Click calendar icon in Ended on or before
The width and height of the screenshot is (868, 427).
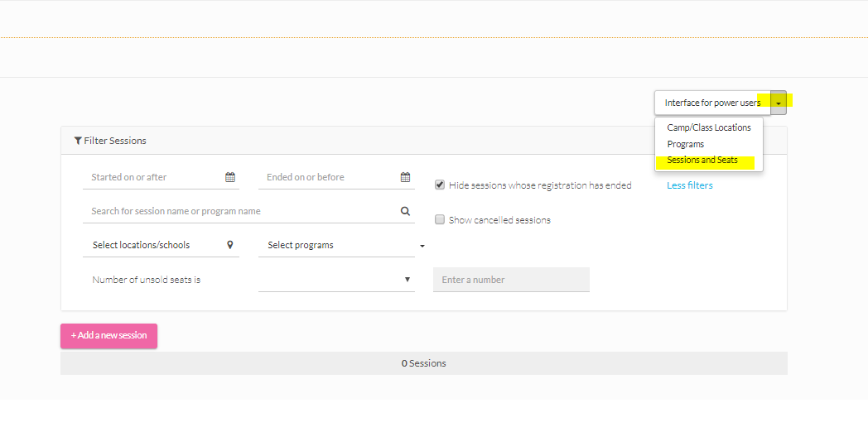(405, 177)
